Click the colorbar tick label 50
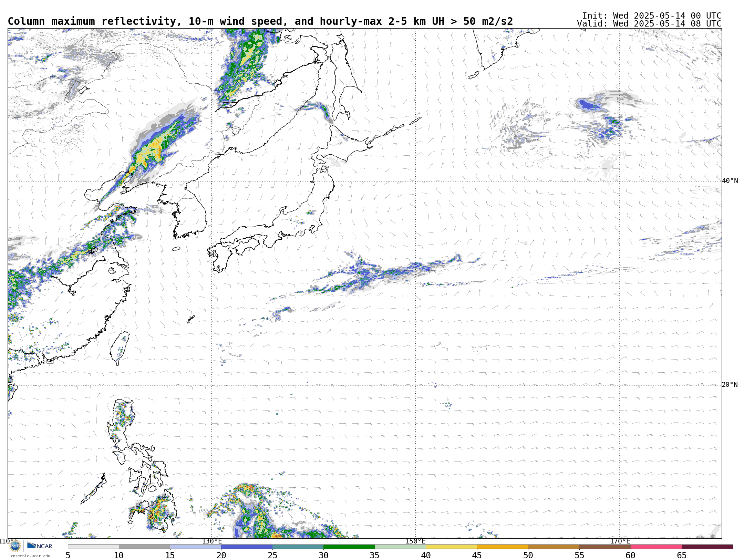 [528, 556]
